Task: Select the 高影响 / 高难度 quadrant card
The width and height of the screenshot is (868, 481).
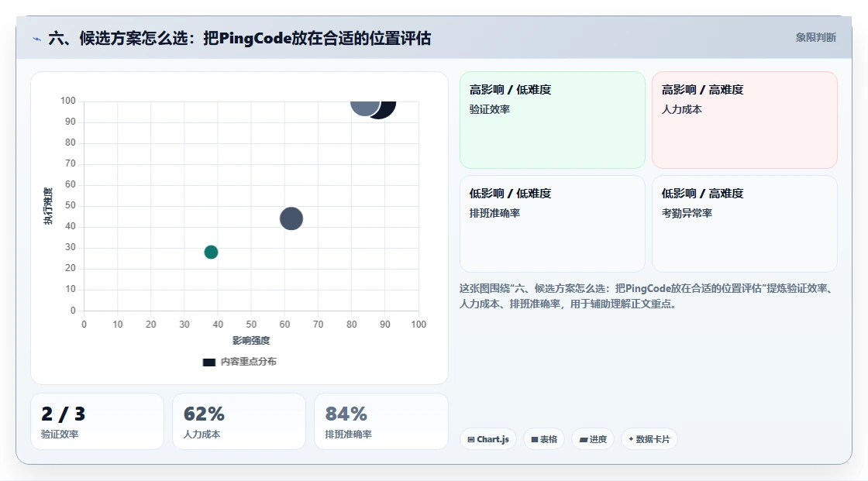Action: [745, 119]
